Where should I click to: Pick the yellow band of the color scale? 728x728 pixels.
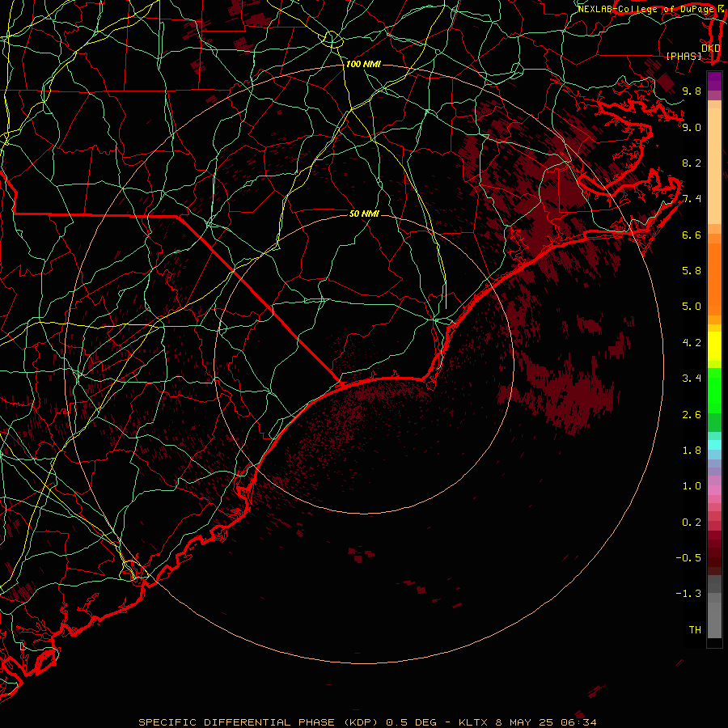click(x=714, y=346)
